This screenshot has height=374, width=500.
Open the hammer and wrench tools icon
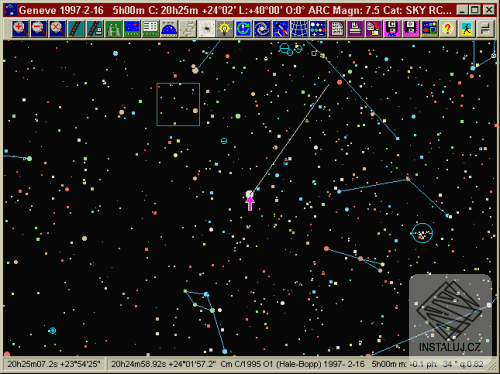click(281, 29)
